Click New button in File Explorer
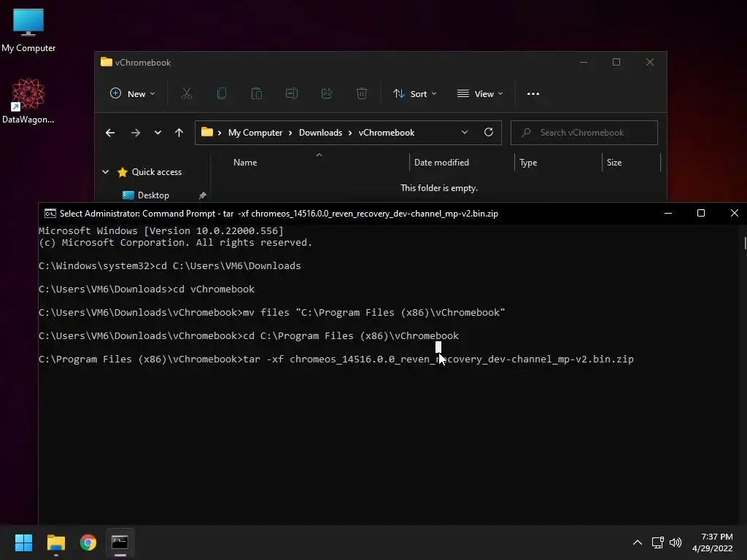747x560 pixels. point(132,94)
